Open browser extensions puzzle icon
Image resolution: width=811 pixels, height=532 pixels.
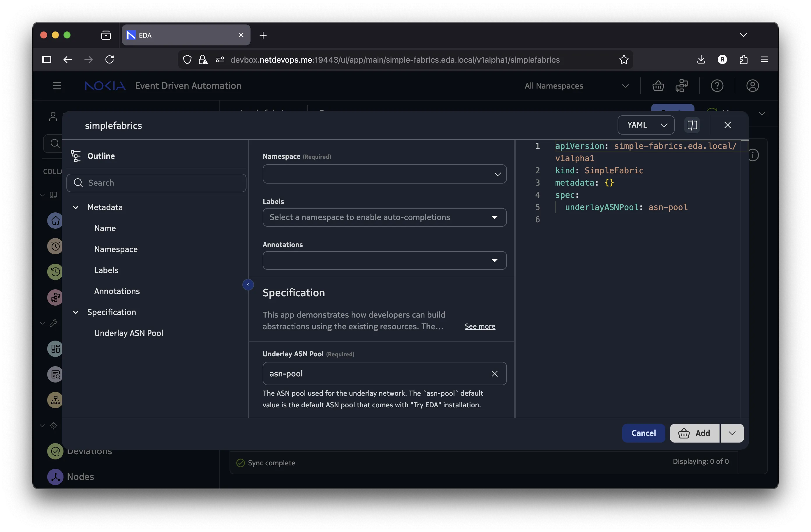[743, 60]
